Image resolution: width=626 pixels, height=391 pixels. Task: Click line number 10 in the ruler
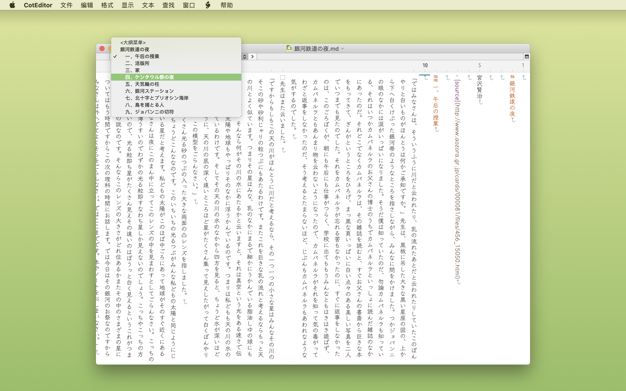(x=425, y=65)
